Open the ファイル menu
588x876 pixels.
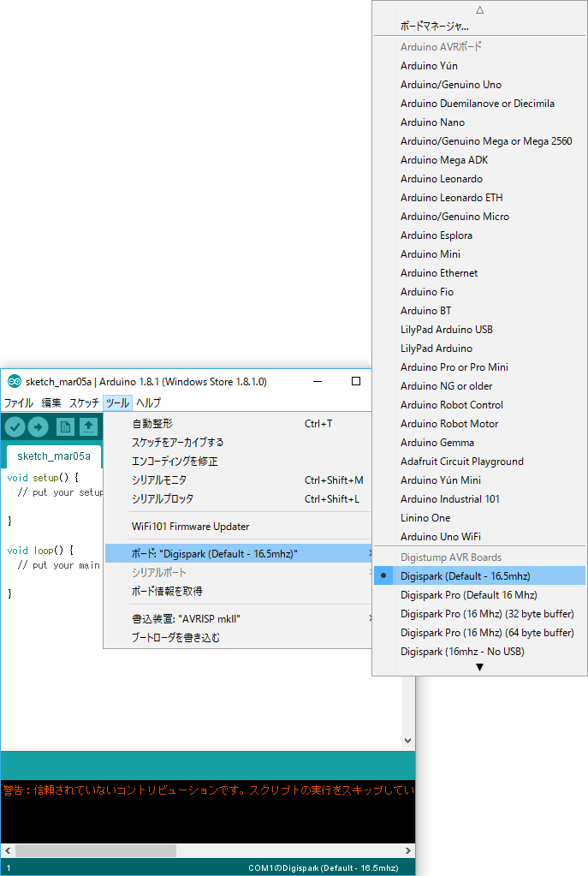tap(19, 402)
